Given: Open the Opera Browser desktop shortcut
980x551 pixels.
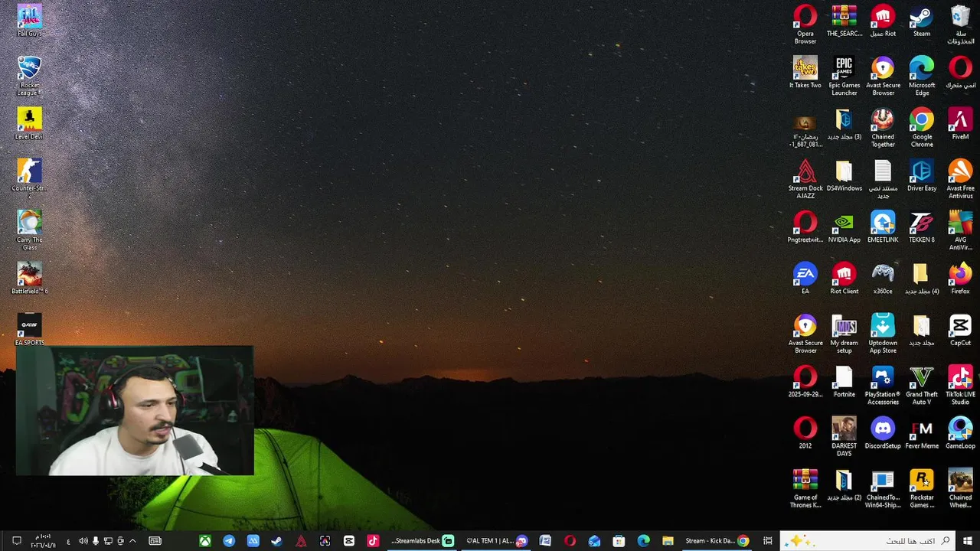Looking at the screenshot, I should point(805,24).
